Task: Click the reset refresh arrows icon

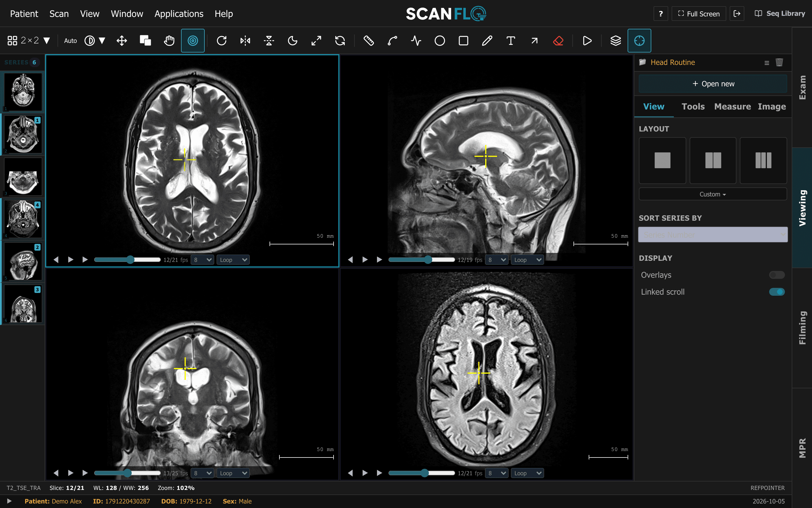Action: [340, 41]
